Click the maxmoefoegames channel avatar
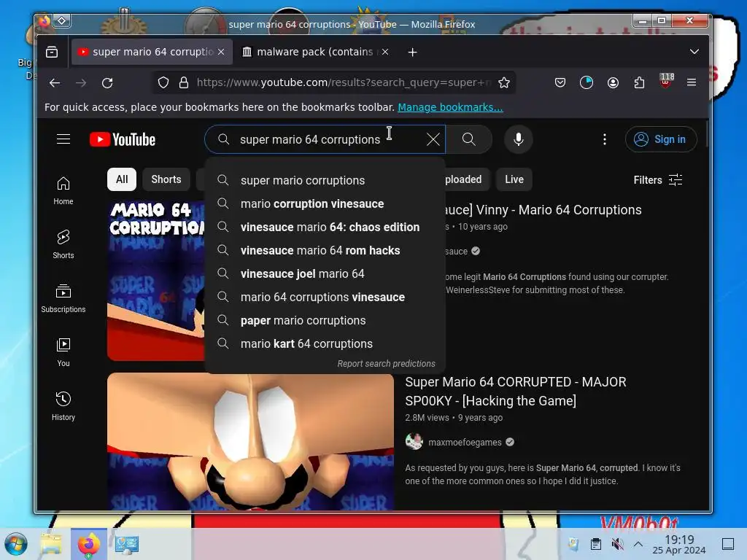The width and height of the screenshot is (747, 560). [x=414, y=442]
